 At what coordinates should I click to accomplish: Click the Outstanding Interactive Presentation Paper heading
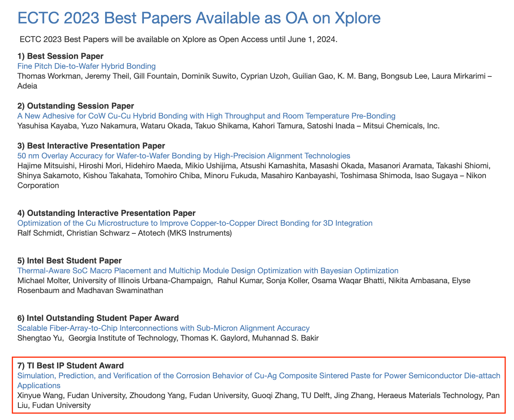(x=106, y=213)
